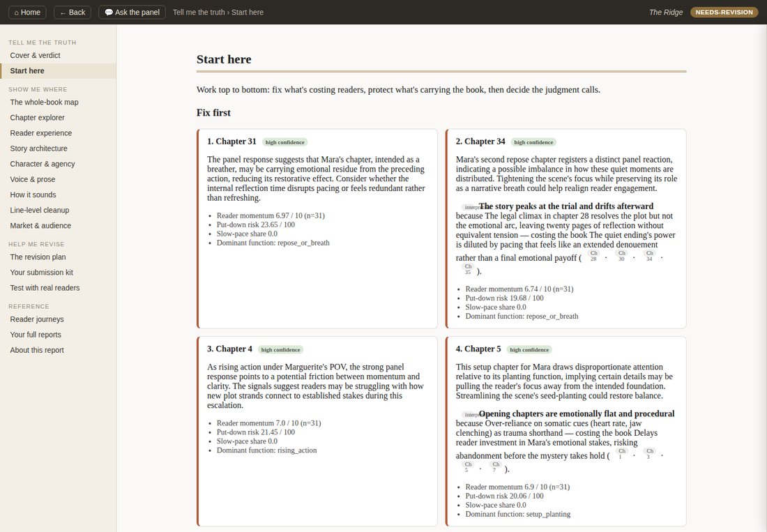Click interpretation tag in Chapter 5 card

[471, 415]
